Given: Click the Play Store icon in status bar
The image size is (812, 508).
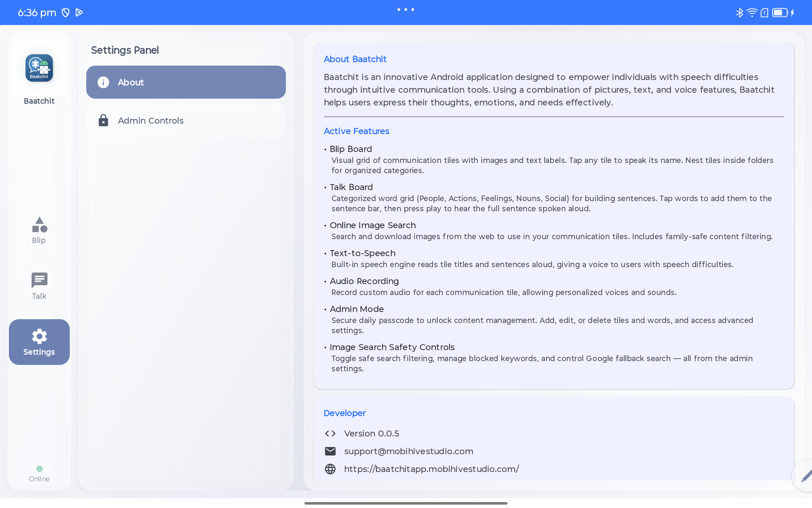Looking at the screenshot, I should pos(79,13).
